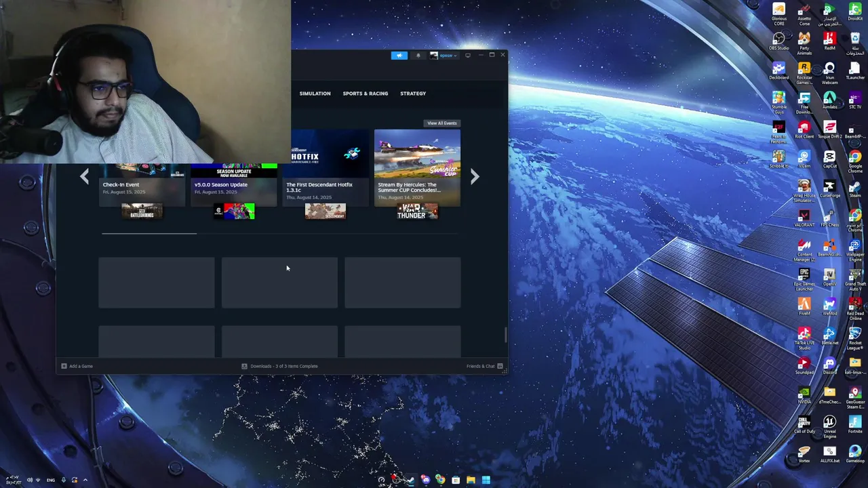Open the Recycle Bin desktop icon
Screen dimensions: 868x488
pos(855,43)
